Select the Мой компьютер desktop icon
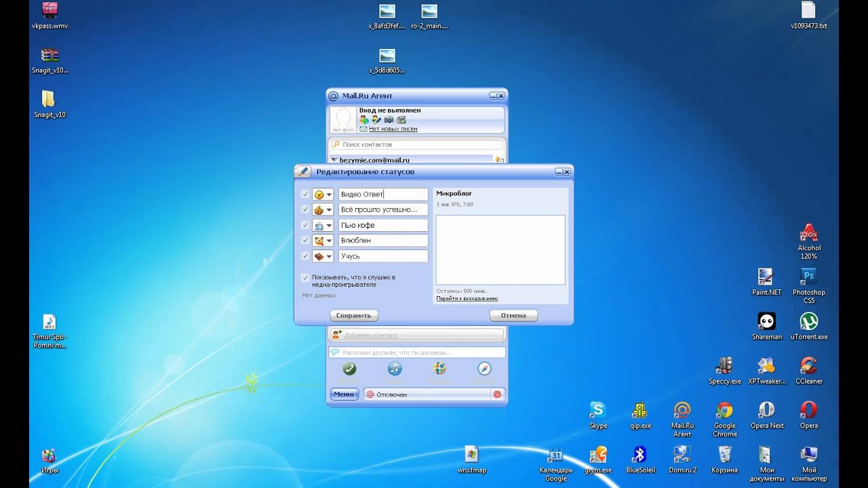868x488 pixels. click(809, 463)
